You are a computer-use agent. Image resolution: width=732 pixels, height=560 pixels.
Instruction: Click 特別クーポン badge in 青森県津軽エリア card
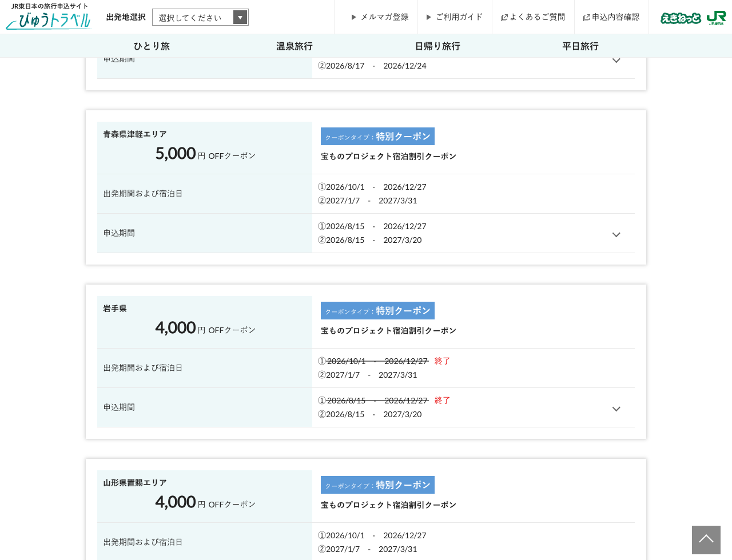pos(377,137)
